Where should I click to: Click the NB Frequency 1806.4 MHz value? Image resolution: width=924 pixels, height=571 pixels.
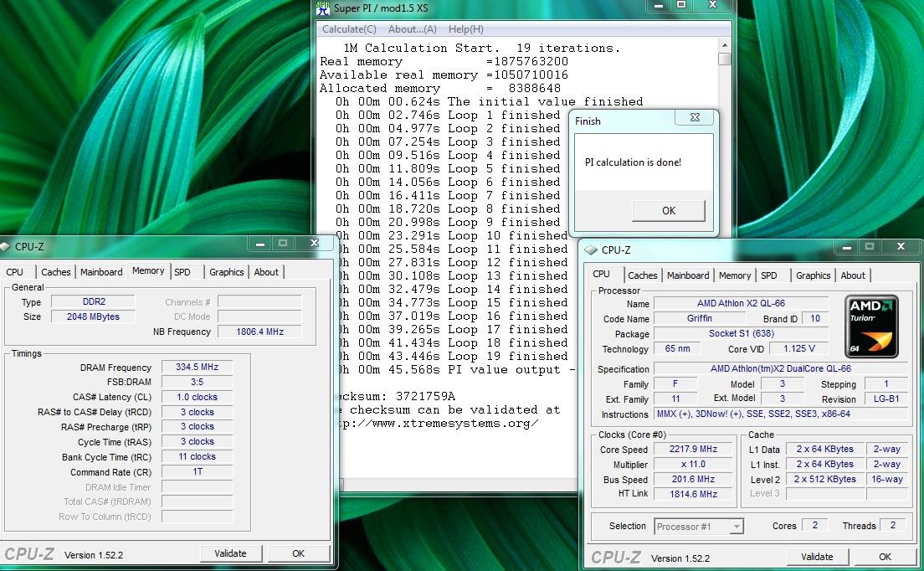coord(259,332)
